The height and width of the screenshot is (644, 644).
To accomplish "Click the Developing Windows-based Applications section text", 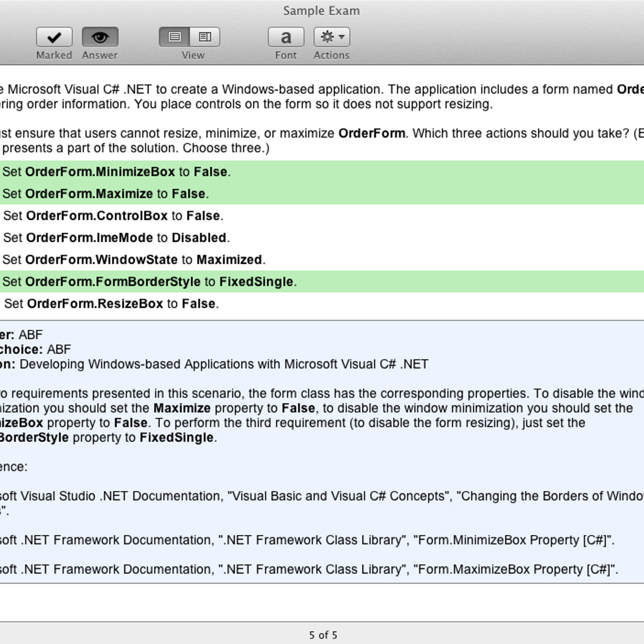I will (224, 364).
